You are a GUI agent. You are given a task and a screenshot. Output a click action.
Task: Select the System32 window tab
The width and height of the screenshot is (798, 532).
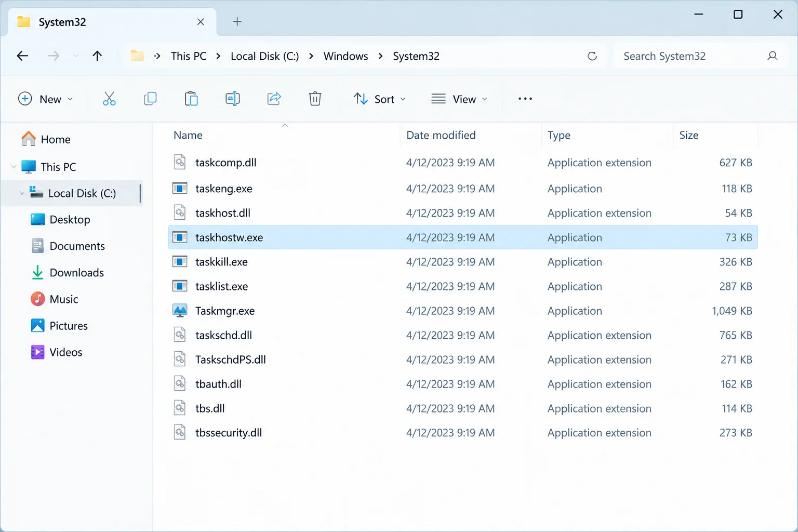pyautogui.click(x=112, y=22)
